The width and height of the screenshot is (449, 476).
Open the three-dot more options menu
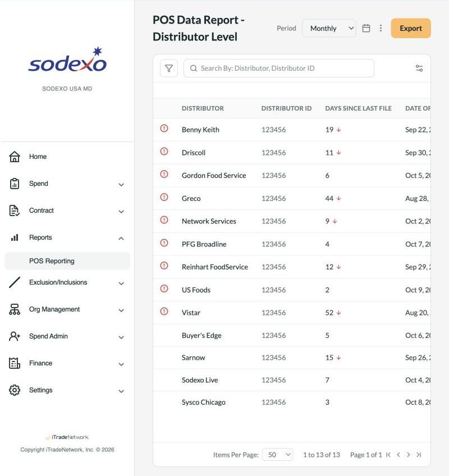[381, 28]
